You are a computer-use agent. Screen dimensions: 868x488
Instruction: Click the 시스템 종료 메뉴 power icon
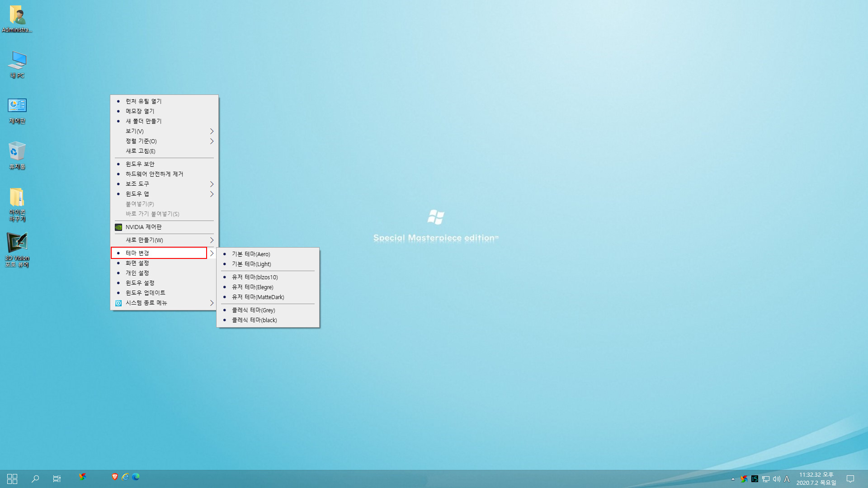pos(118,303)
